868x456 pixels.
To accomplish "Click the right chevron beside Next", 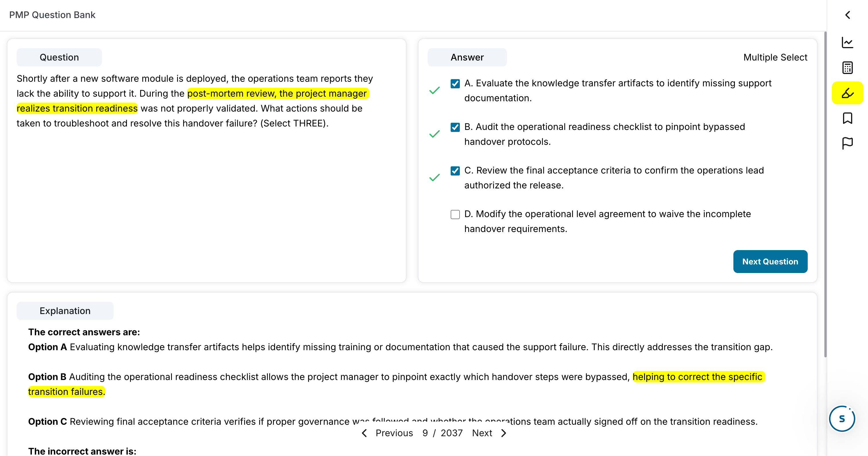I will pyautogui.click(x=503, y=433).
